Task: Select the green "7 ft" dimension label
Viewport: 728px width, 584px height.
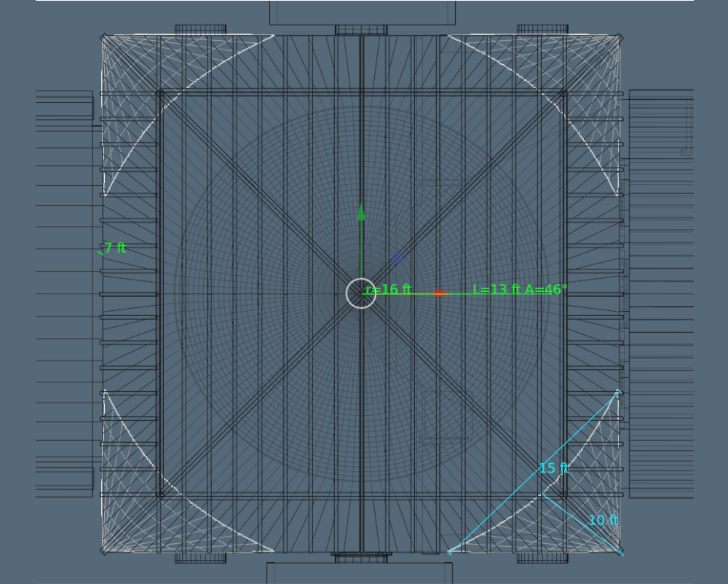Action: (115, 248)
